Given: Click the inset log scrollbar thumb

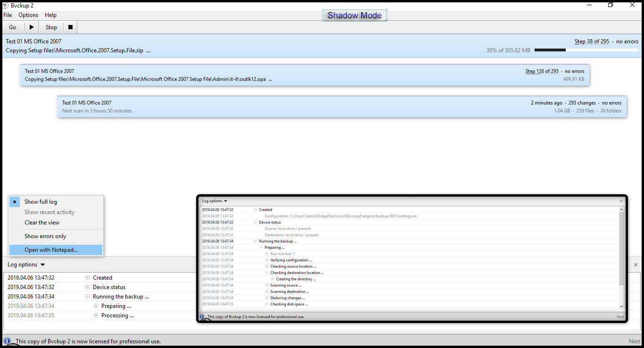Looking at the screenshot, I should coord(621,249).
